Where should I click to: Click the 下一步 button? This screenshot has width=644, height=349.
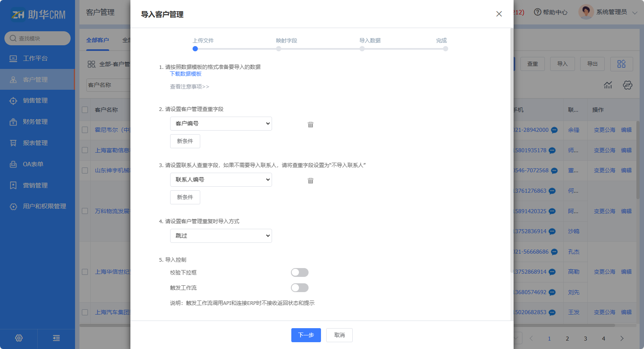tap(306, 335)
